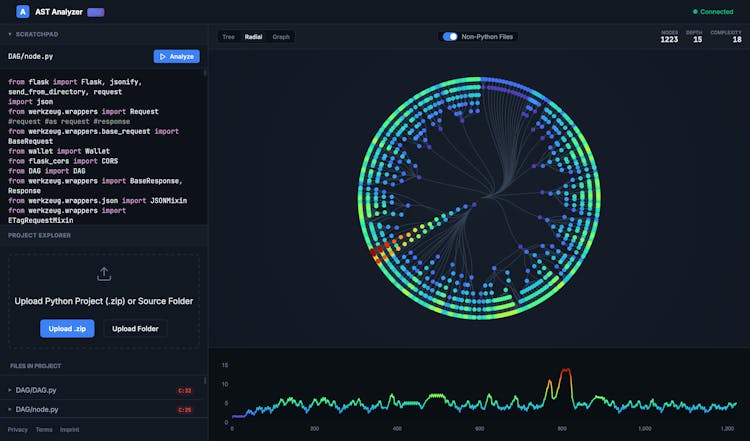Click the Upload .zip button

tap(67, 328)
